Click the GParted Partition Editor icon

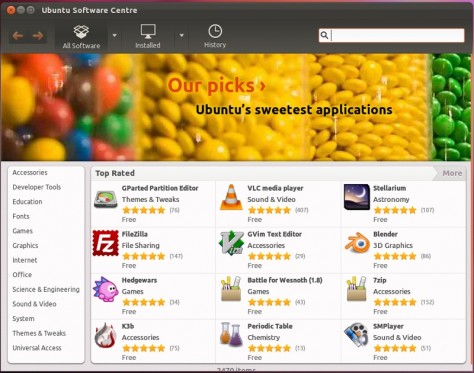coord(106,199)
